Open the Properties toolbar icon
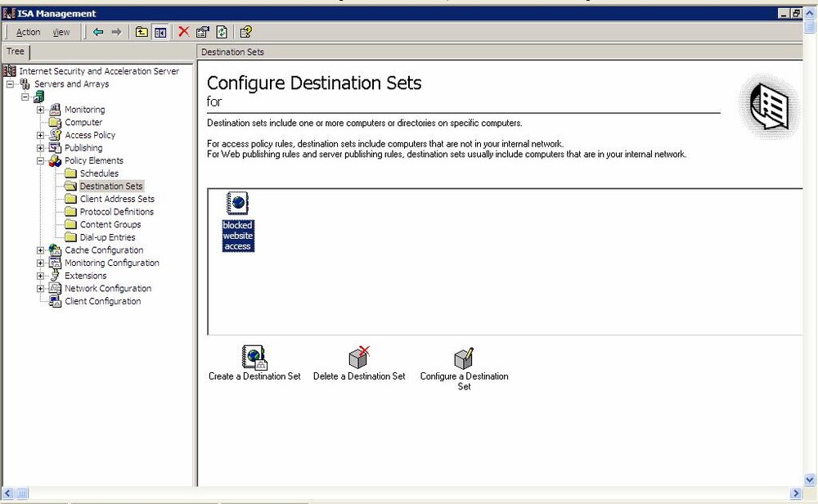 202,32
